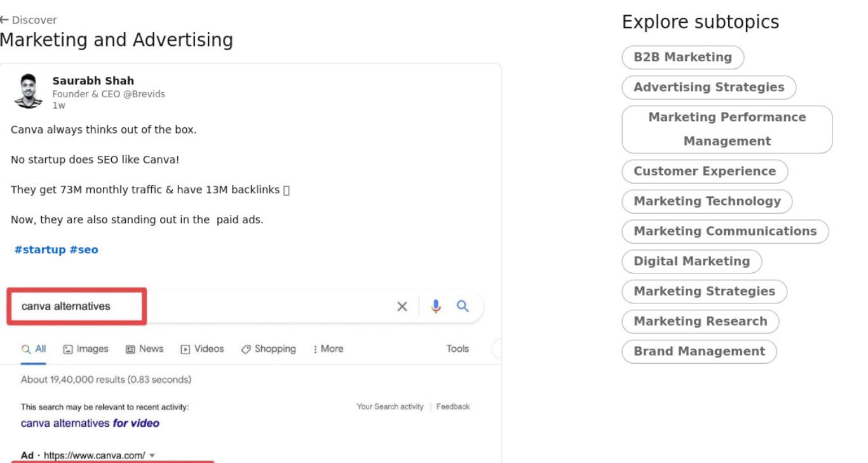868x463 pixels.
Task: Open Saurabh Shah's profile name link
Action: click(x=93, y=81)
